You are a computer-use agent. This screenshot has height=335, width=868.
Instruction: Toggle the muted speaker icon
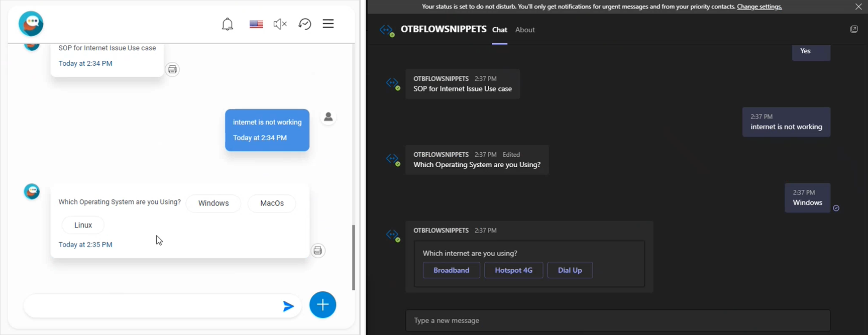point(280,24)
